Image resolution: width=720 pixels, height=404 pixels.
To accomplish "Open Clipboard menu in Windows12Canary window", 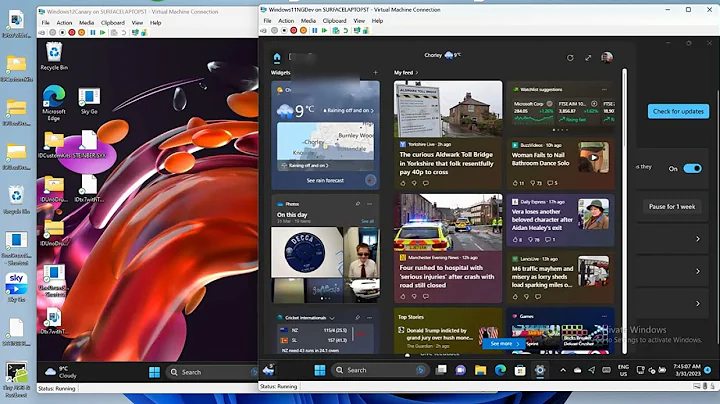I will 112,22.
